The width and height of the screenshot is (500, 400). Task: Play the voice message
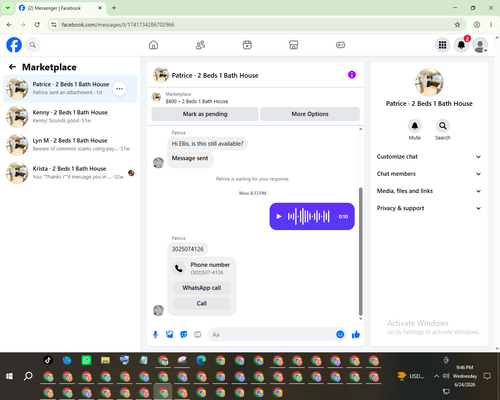(279, 217)
